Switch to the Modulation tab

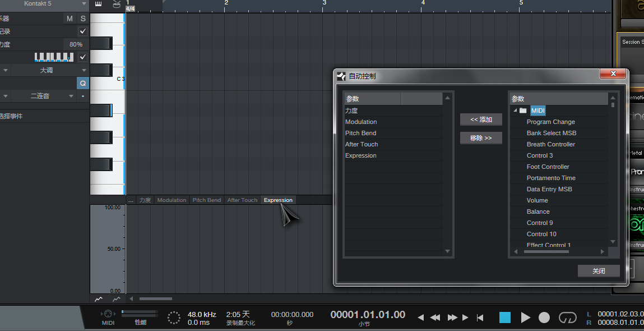click(172, 200)
